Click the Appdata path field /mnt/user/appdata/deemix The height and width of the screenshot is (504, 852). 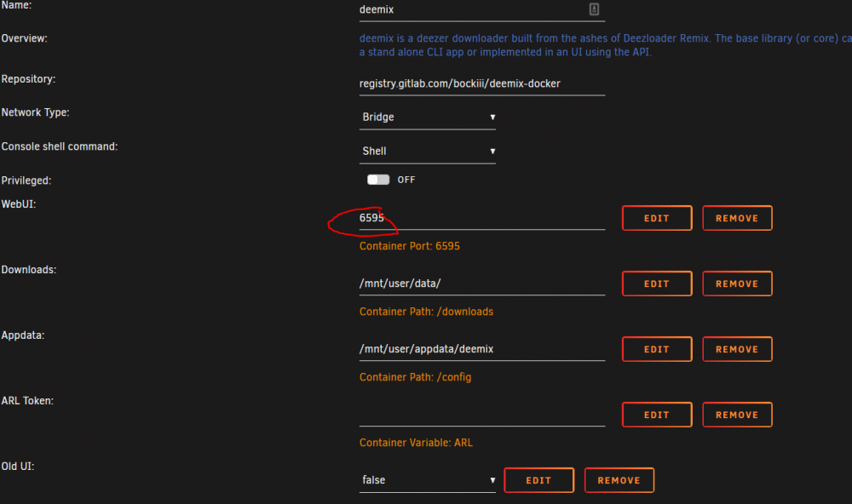click(482, 349)
